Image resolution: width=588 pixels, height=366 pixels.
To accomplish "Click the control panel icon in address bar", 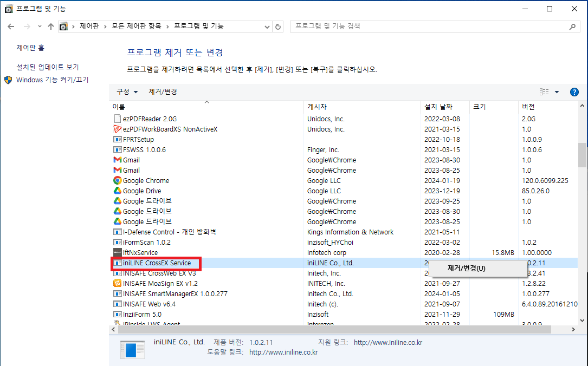I will [64, 27].
